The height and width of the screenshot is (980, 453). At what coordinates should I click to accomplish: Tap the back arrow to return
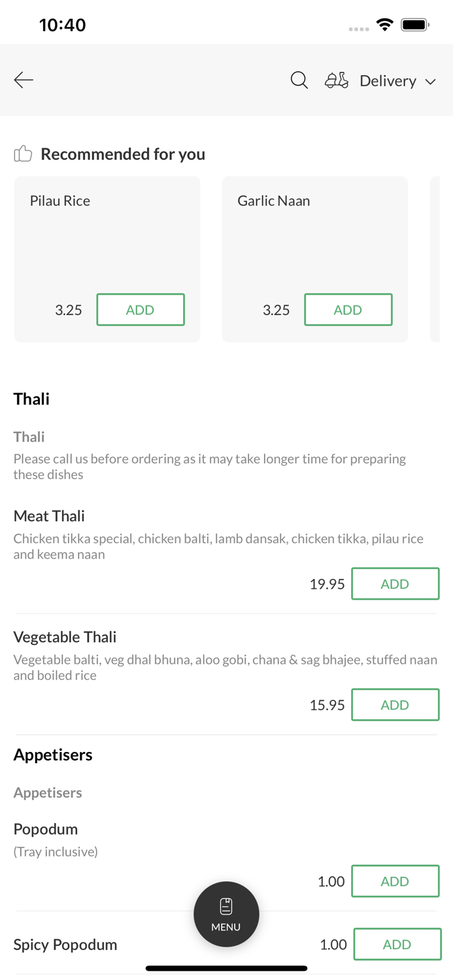point(23,80)
